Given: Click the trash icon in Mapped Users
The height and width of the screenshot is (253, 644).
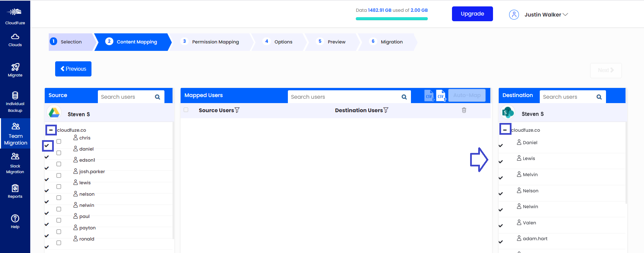Looking at the screenshot, I should point(464,110).
